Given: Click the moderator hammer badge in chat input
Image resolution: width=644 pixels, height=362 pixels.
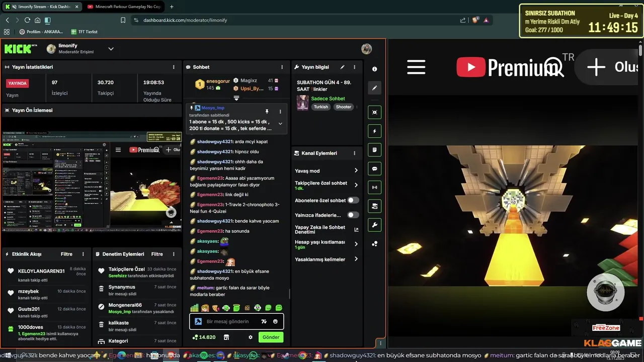Looking at the screenshot, I should pyautogui.click(x=198, y=322).
